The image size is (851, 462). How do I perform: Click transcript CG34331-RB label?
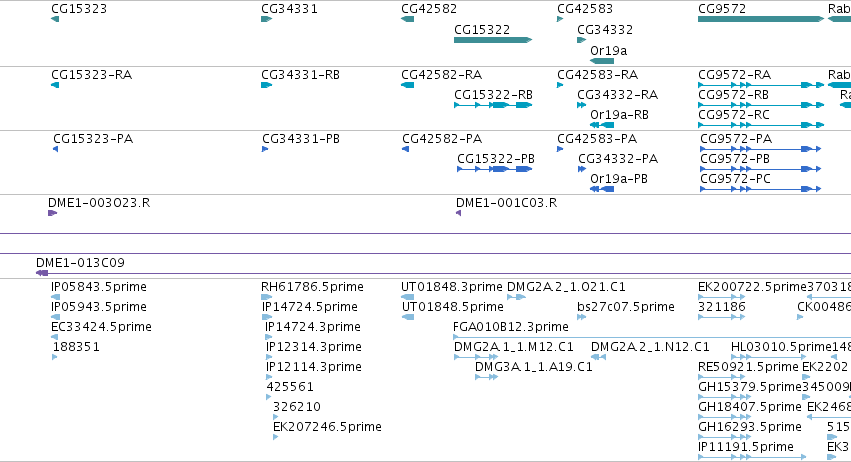[300, 74]
